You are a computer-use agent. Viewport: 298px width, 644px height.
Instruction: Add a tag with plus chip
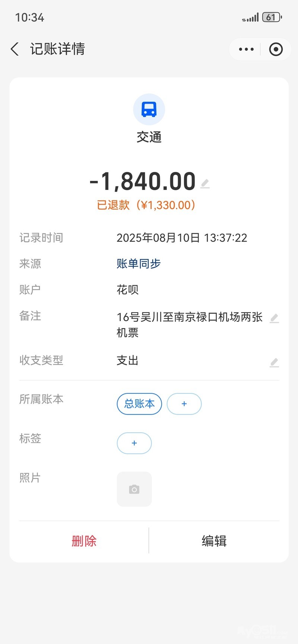134,443
